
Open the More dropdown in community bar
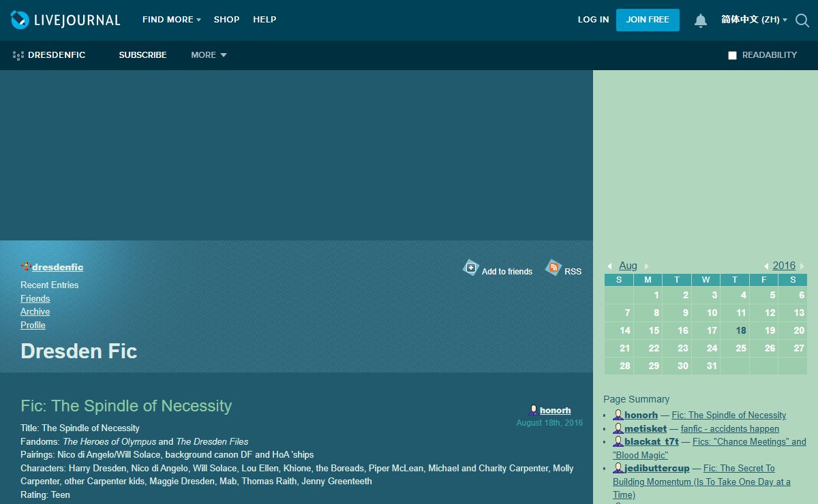(209, 55)
